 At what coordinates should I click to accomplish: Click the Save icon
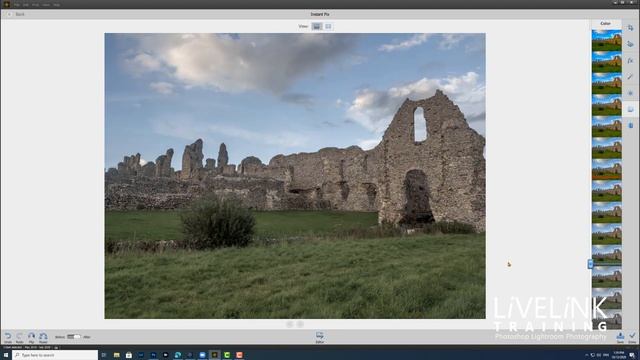(620, 337)
